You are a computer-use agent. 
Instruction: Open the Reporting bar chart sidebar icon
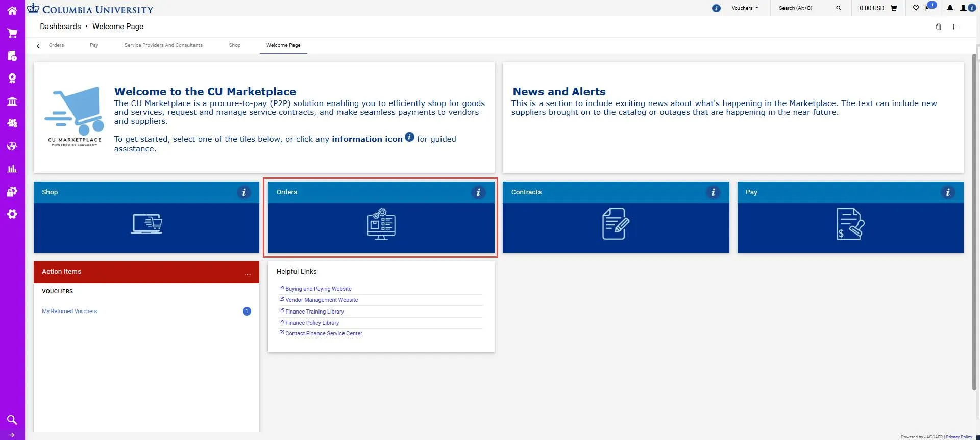pyautogui.click(x=12, y=169)
